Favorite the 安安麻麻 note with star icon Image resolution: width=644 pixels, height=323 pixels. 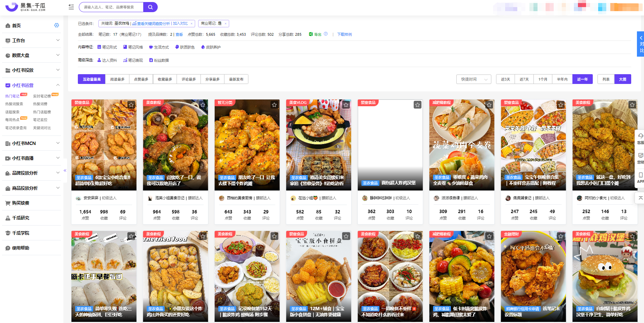pyautogui.click(x=131, y=105)
